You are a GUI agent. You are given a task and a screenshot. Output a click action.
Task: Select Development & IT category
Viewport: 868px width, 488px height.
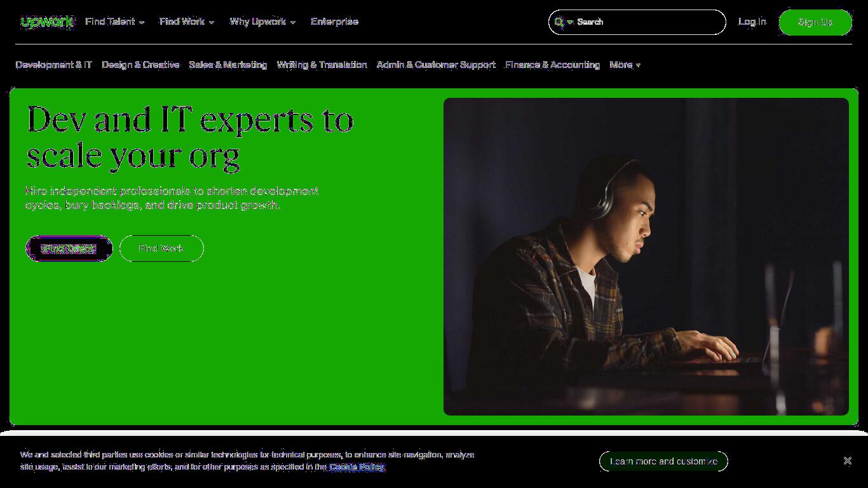coord(54,65)
